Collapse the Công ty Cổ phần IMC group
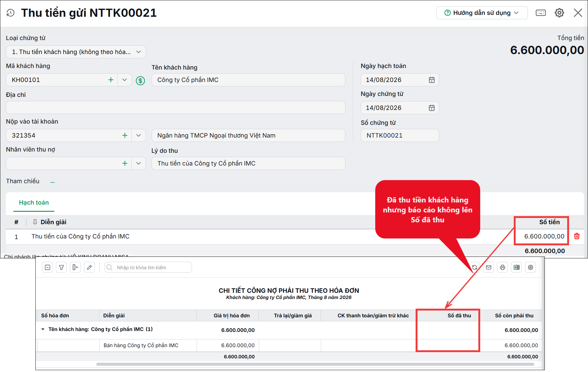This screenshot has height=372, width=588. click(43, 329)
